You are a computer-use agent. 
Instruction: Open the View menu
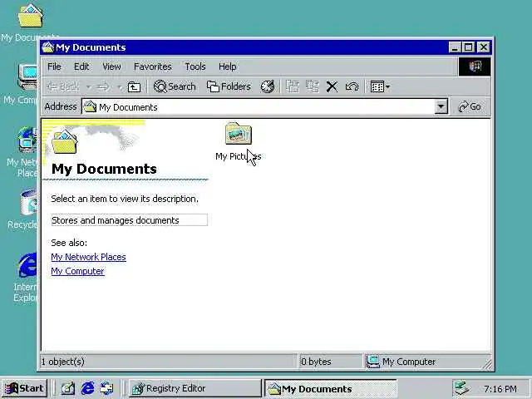point(111,66)
